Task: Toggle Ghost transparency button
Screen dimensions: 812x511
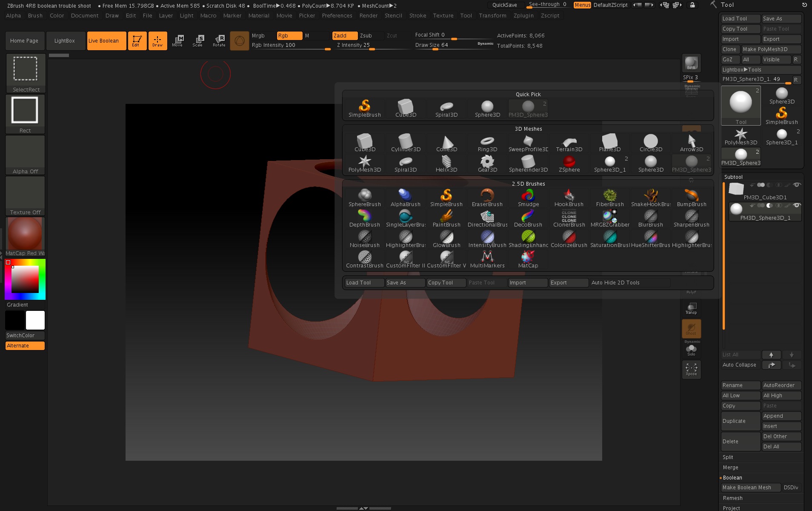Action: click(691, 328)
